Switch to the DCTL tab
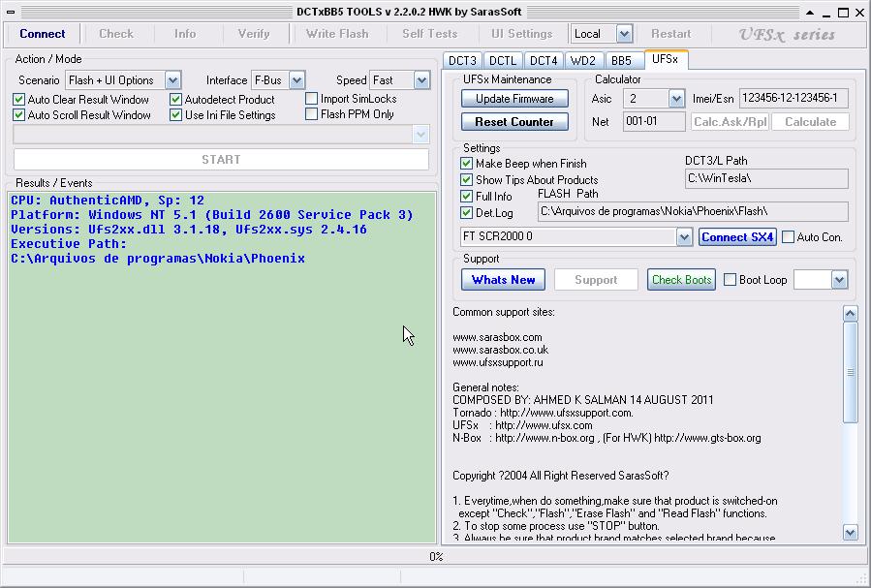The height and width of the screenshot is (588, 871). coord(503,60)
